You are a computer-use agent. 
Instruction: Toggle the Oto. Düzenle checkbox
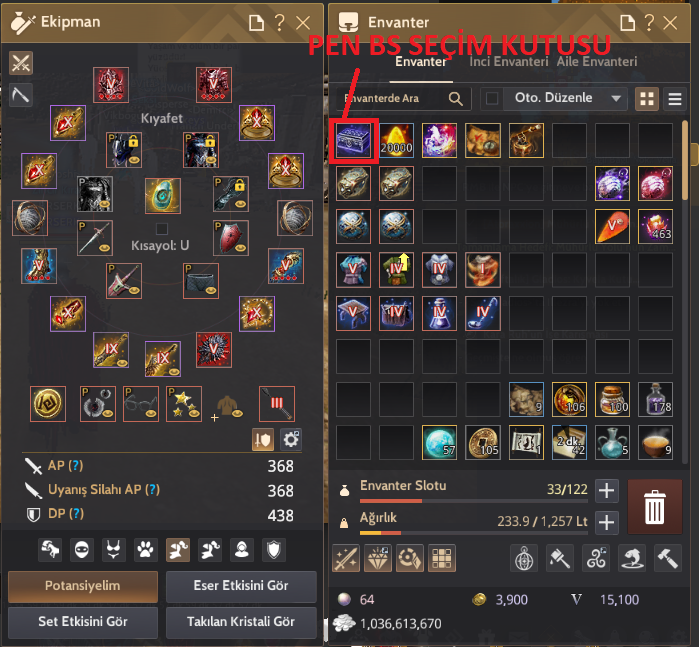point(492,98)
